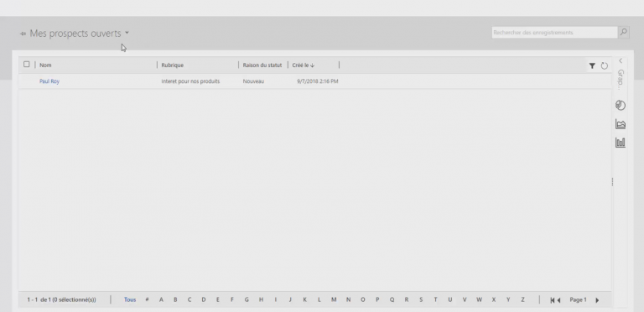Filter records starting with G
Screen dimensions: 644x312
[x=247, y=299]
